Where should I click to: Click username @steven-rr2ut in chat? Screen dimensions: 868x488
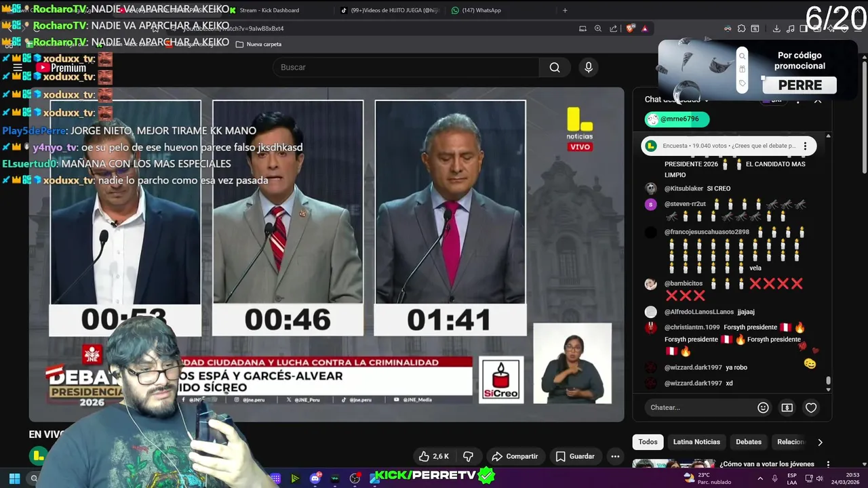coord(685,204)
